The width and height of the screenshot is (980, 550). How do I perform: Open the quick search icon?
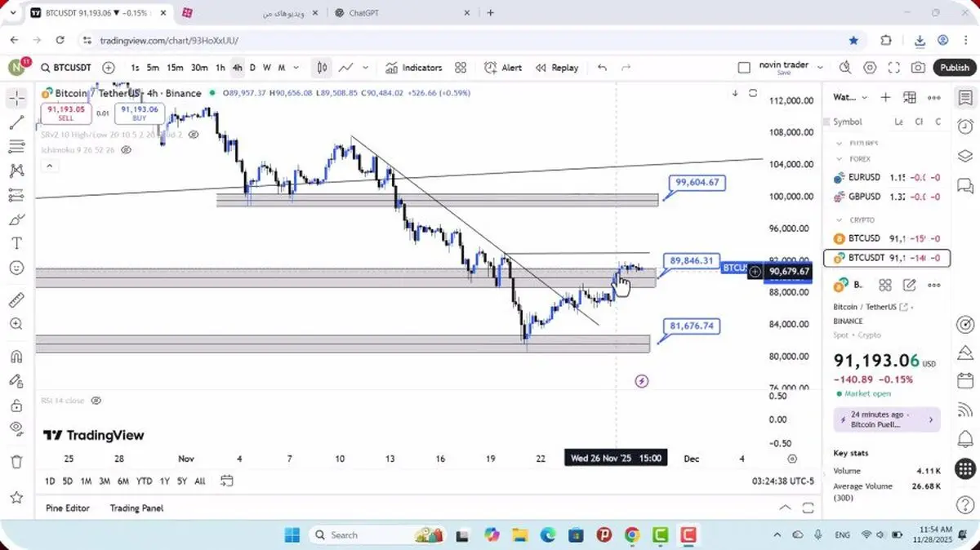(x=845, y=68)
